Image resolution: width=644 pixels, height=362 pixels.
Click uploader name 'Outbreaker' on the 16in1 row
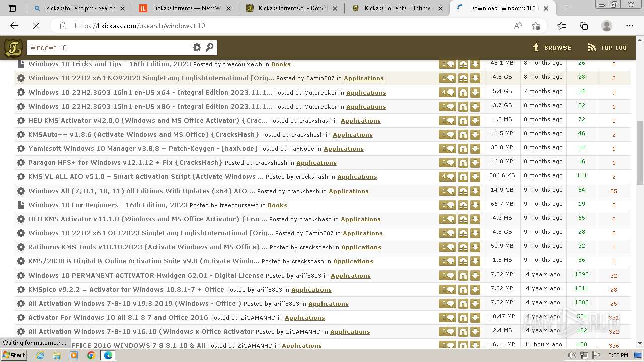coord(320,93)
